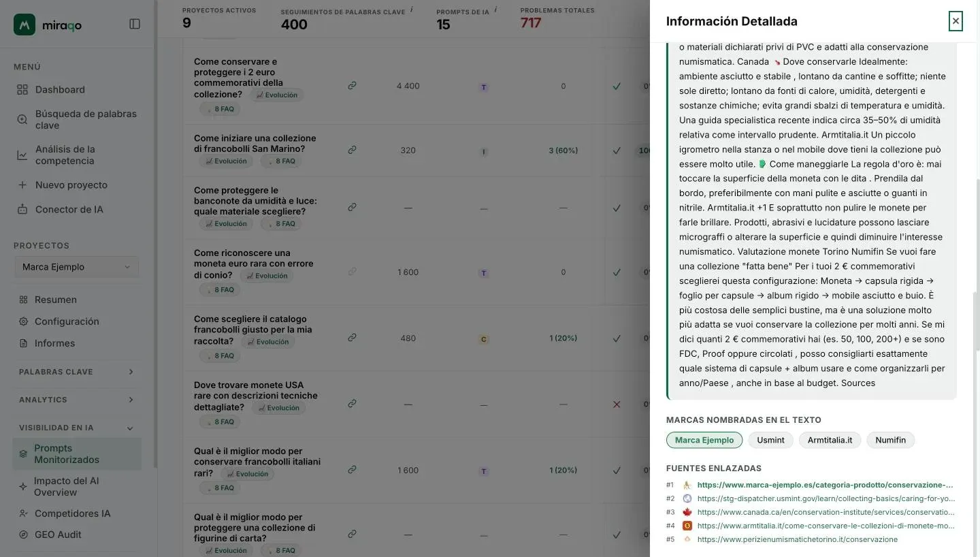Click link icon for catalogo francobolli row

click(352, 337)
